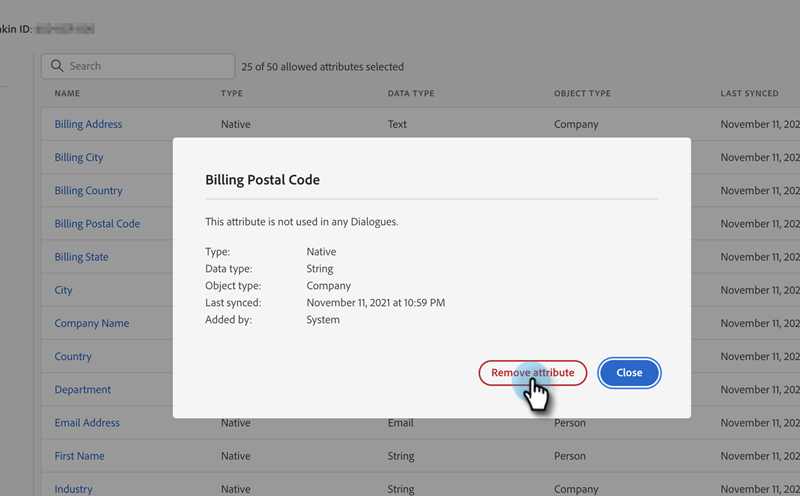Open the Billing State attribute link
800x496 pixels.
[x=81, y=257]
